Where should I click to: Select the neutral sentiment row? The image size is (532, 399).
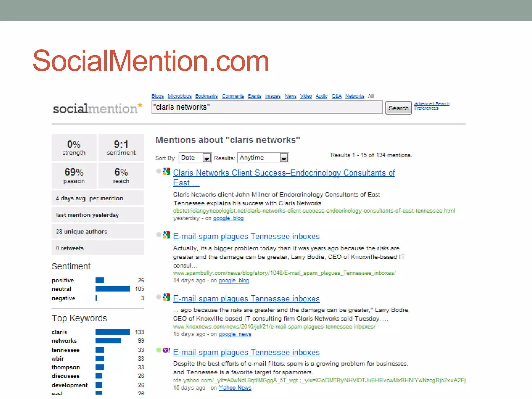coord(98,289)
